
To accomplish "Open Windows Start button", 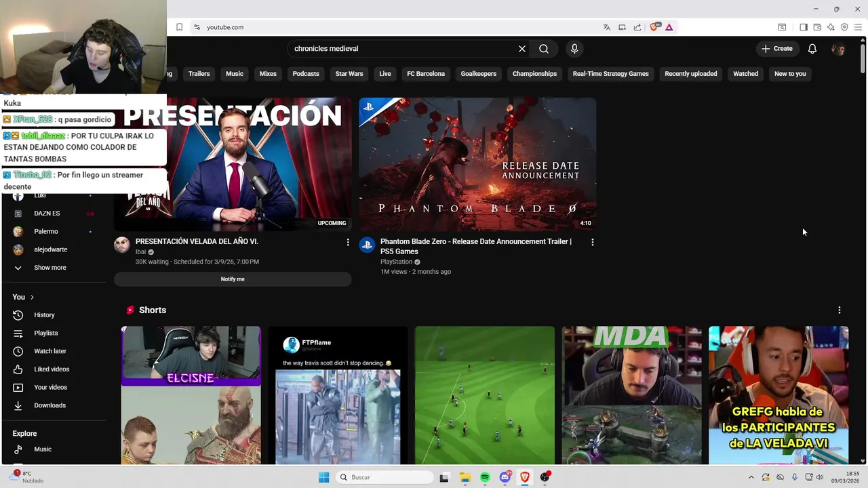I will coord(324,477).
